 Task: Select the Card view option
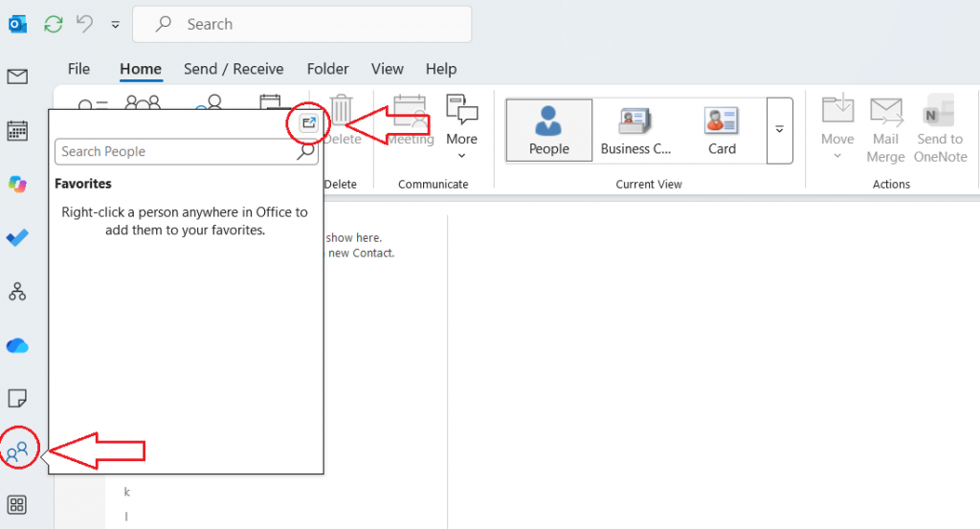(x=722, y=130)
